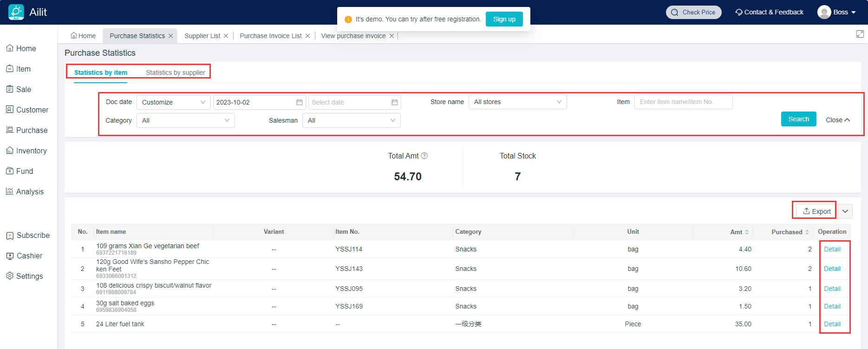This screenshot has width=868, height=349.
Task: Sort the table by Amt column
Action: (746, 232)
